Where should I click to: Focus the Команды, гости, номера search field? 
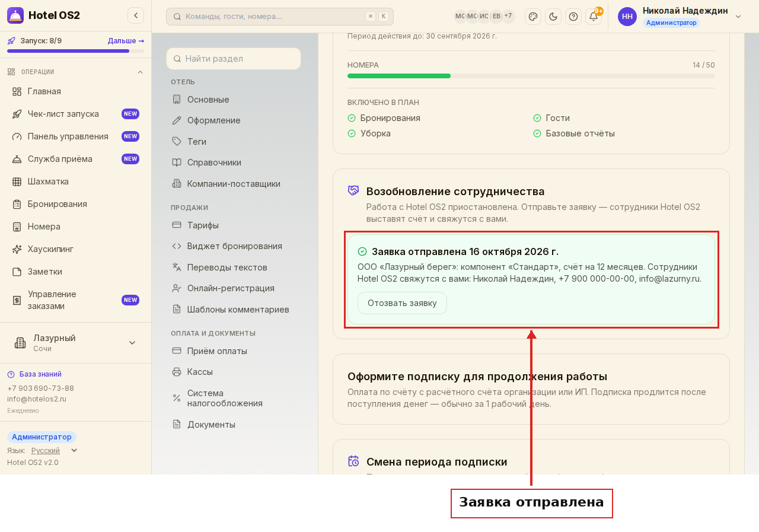pos(280,17)
